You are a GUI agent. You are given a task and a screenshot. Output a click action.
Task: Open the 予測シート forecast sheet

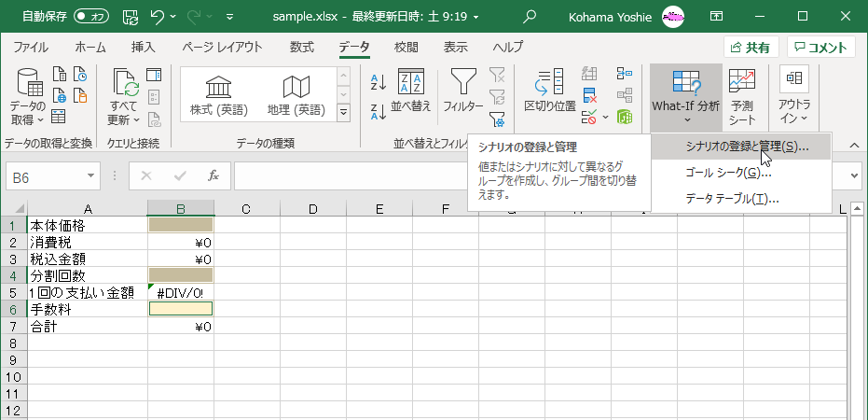[x=742, y=96]
